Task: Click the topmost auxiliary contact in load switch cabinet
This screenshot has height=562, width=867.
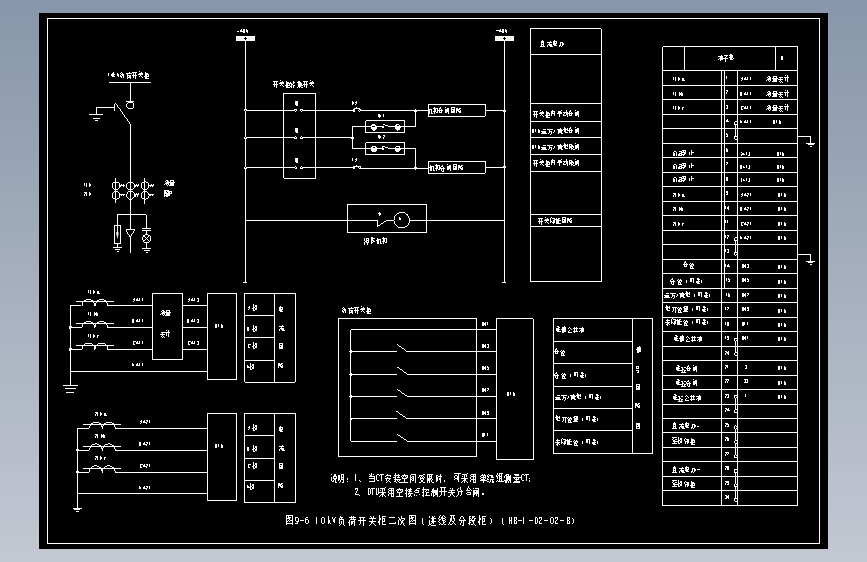Action: [403, 348]
